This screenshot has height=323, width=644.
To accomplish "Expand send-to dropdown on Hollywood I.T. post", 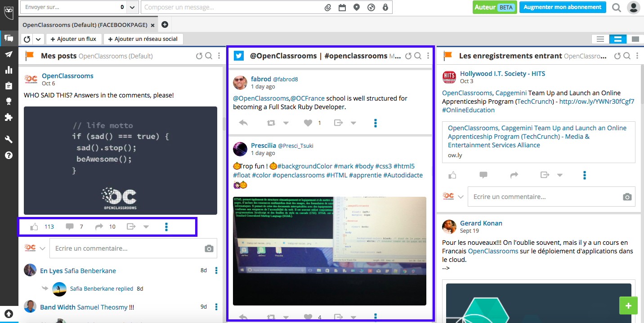I will (x=560, y=175).
